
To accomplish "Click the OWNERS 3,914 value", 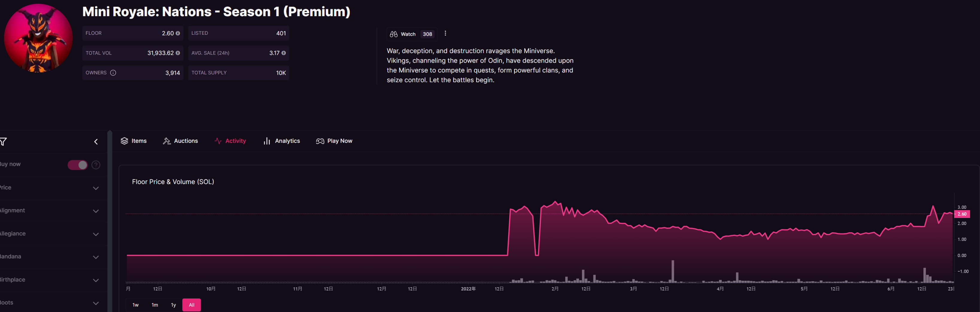I will [173, 73].
